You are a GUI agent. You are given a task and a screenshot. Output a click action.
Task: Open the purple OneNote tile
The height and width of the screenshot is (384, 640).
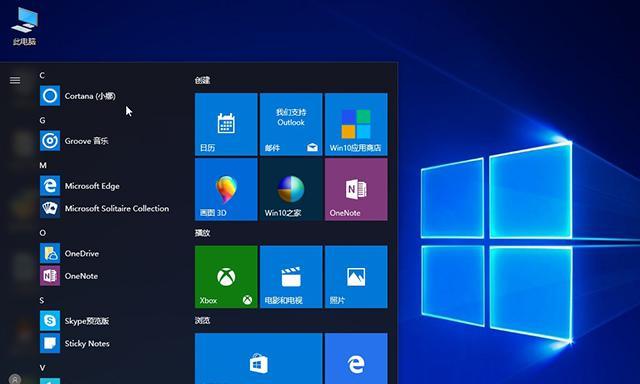(x=356, y=189)
